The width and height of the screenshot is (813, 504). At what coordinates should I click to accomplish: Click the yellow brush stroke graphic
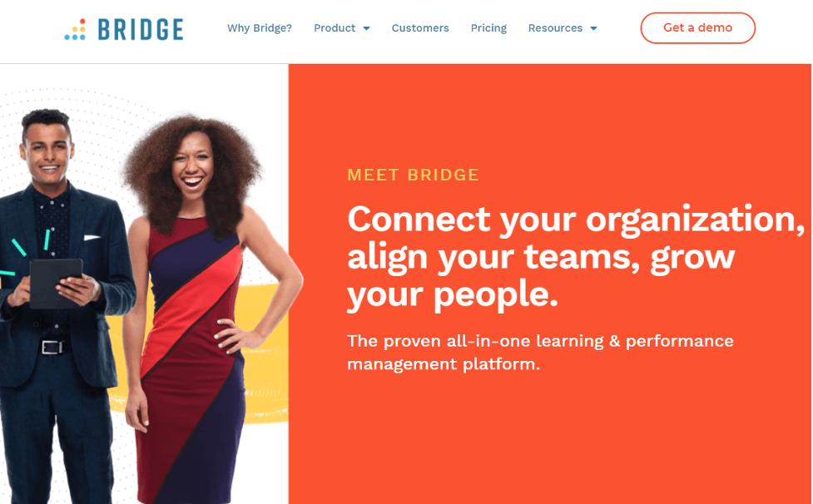pos(265,353)
